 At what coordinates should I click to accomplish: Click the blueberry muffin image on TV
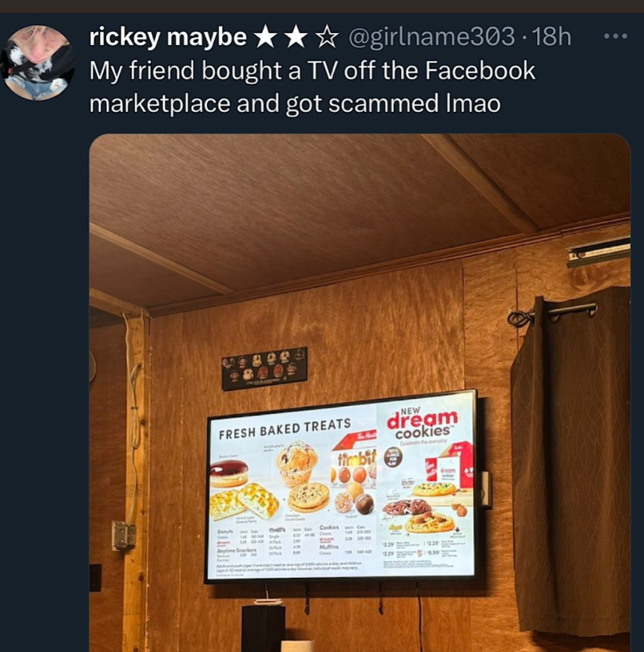(x=297, y=464)
